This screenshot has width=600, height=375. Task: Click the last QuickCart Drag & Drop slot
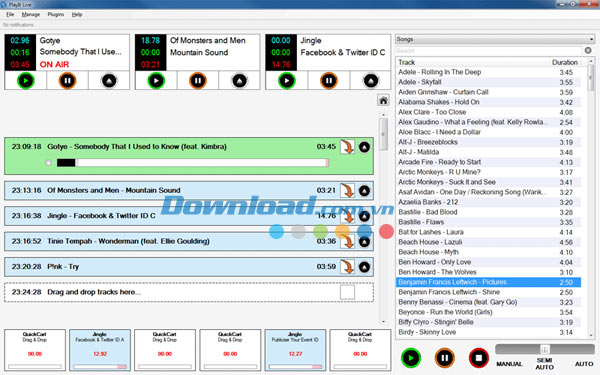[x=360, y=350]
